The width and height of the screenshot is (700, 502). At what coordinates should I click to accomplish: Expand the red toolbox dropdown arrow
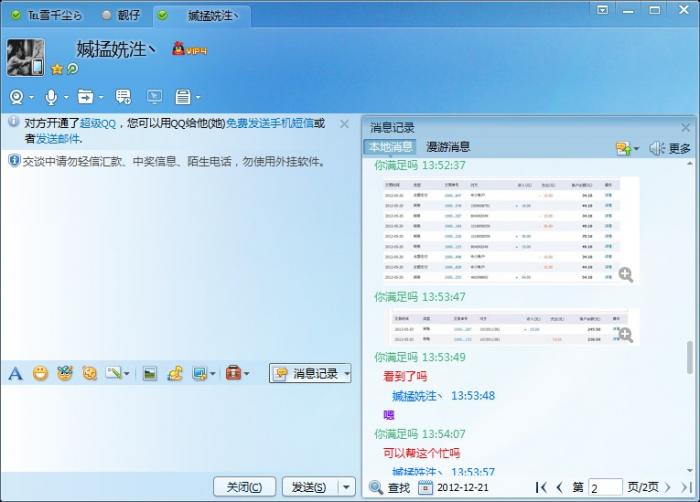point(246,374)
